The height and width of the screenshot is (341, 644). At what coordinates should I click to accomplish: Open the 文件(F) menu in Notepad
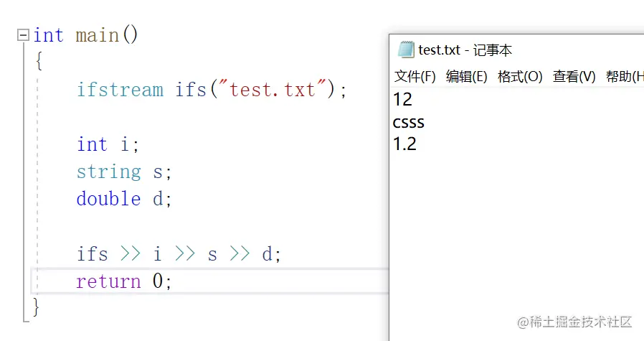point(415,77)
